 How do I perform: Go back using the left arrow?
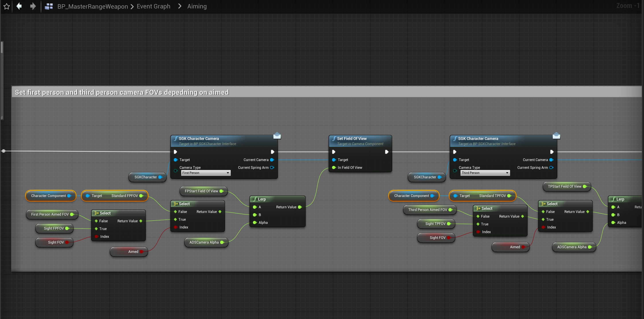point(19,6)
